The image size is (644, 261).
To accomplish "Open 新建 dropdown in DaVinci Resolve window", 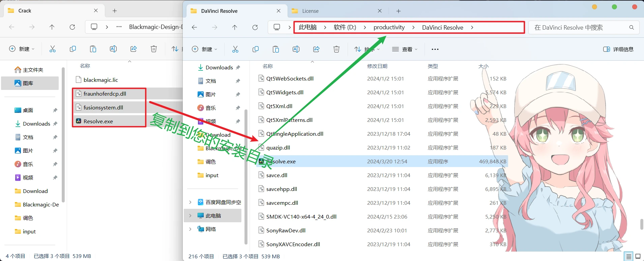I will tap(204, 49).
